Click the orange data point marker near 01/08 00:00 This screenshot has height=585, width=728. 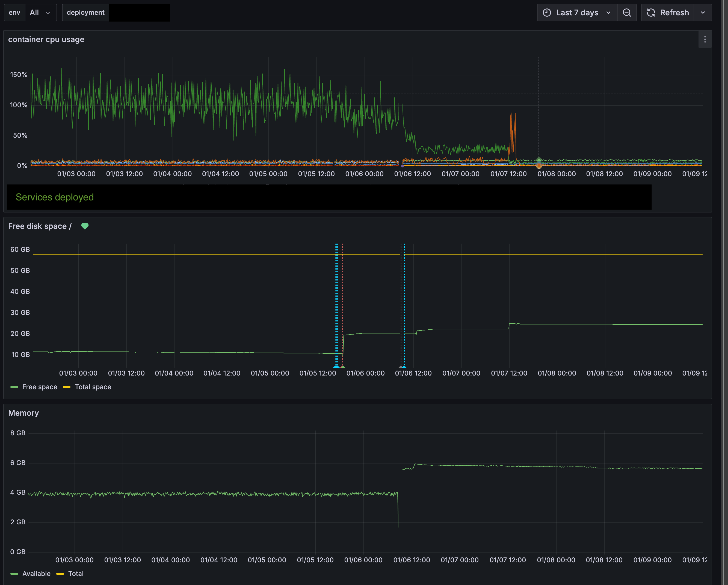[538, 166]
